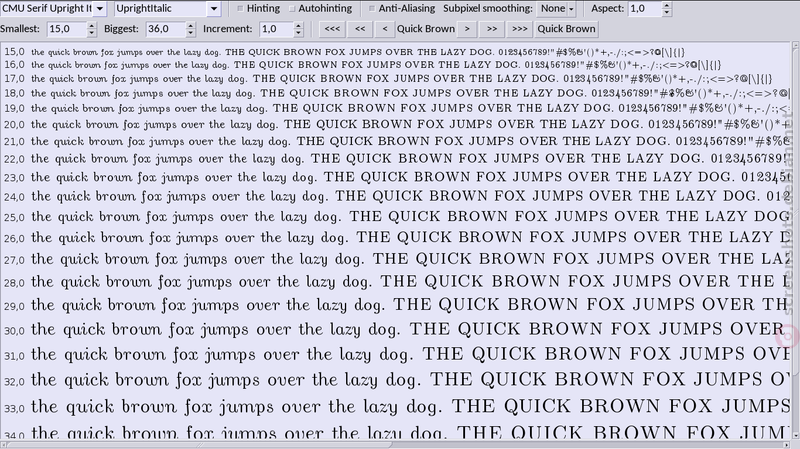Image resolution: width=800 pixels, height=449 pixels.
Task: Click the horizontal scrollbar below the preview
Action: pyautogui.click(x=395, y=445)
